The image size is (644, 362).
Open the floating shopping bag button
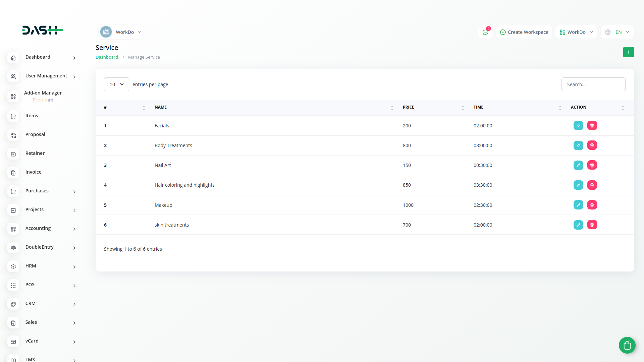pyautogui.click(x=627, y=345)
